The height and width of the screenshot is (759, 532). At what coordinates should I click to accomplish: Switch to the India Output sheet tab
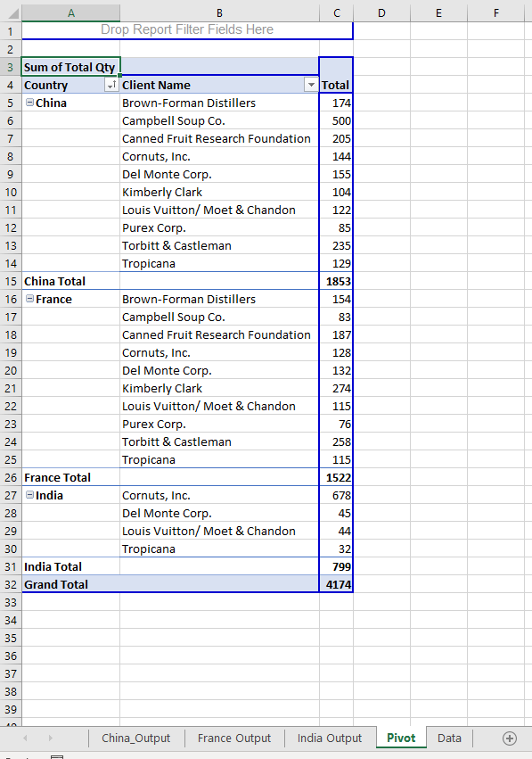coord(330,738)
